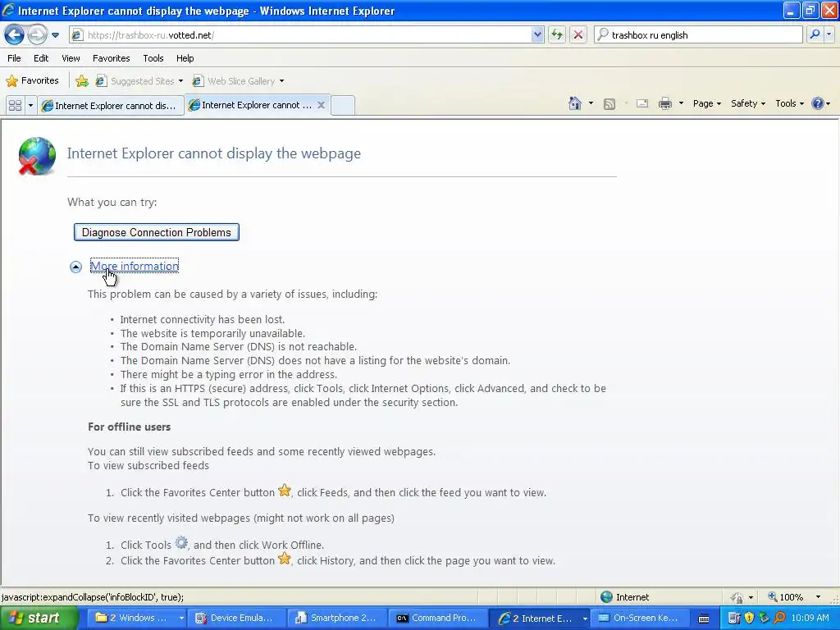Click the Read Mail envelope icon
Viewport: 840px width, 630px height.
642,104
